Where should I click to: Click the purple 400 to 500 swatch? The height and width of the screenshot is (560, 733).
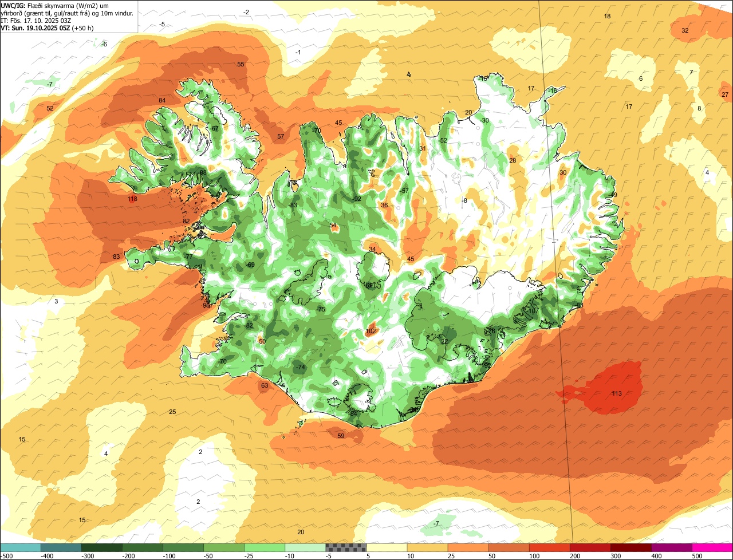[x=671, y=547]
